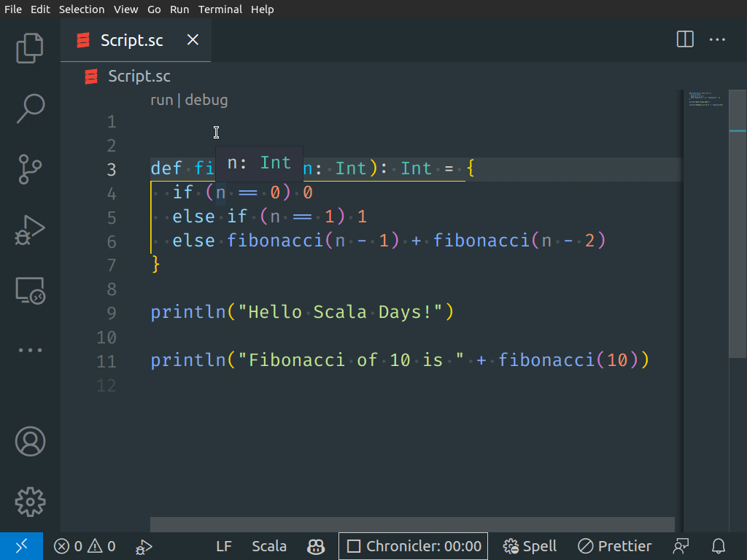The width and height of the screenshot is (747, 560).
Task: Click line number 9 in the gutter
Action: coord(112,313)
